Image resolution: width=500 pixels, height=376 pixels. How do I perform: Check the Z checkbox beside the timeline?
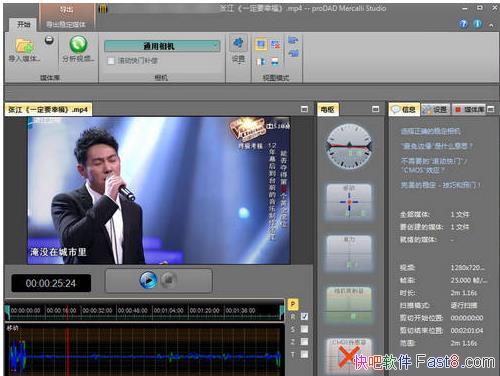[x=304, y=342]
